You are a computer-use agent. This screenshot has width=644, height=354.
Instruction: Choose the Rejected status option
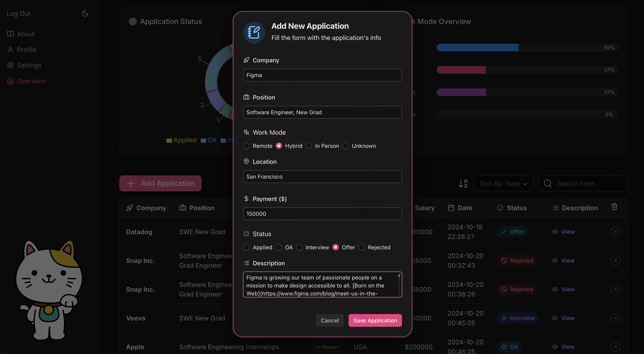pos(362,247)
